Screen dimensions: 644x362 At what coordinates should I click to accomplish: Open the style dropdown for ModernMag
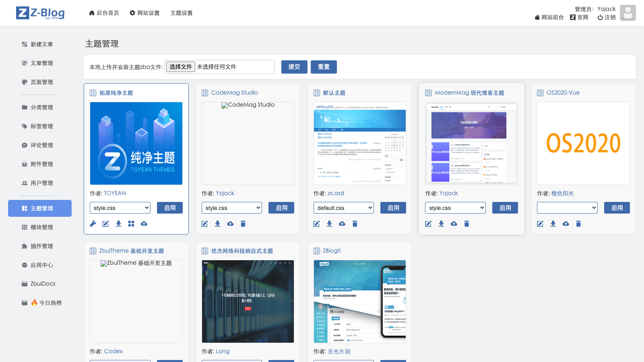[x=455, y=208]
